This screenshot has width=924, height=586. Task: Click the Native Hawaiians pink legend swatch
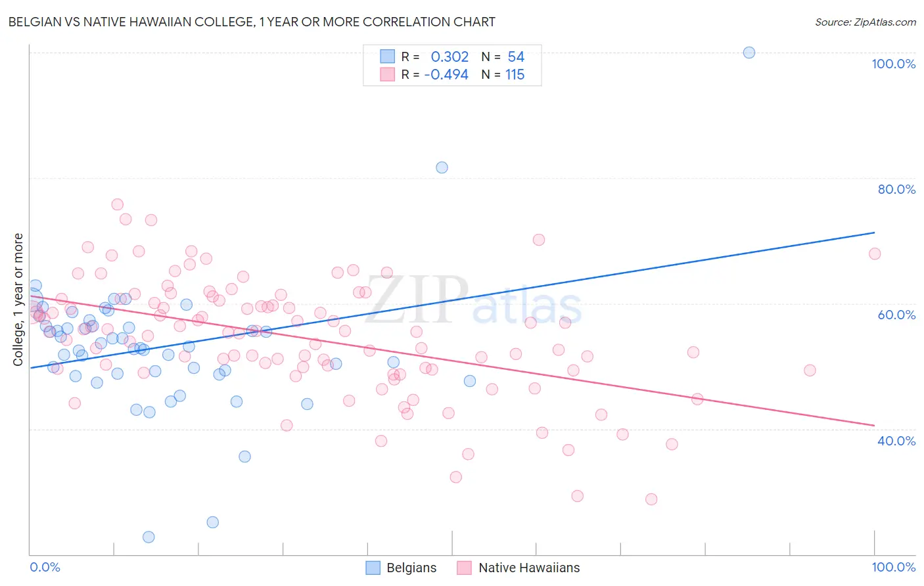pos(465,568)
